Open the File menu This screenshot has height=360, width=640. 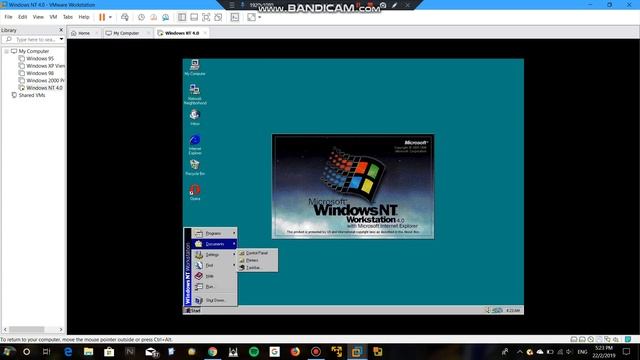(x=8, y=17)
